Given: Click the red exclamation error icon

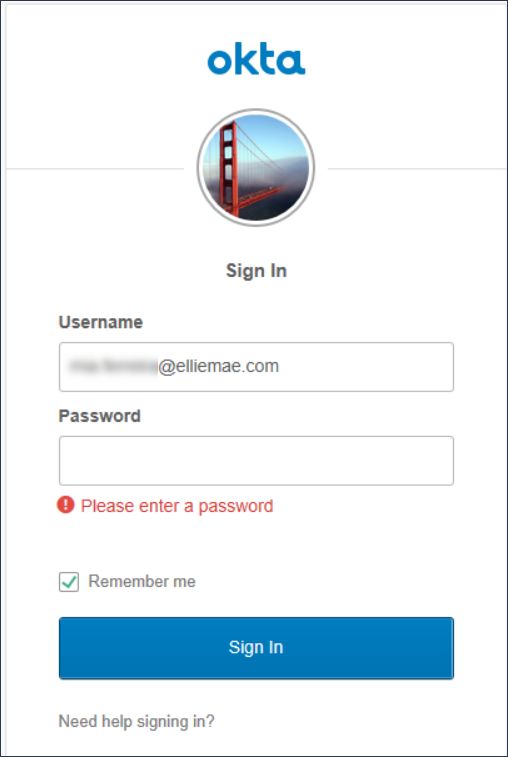Looking at the screenshot, I should [66, 505].
